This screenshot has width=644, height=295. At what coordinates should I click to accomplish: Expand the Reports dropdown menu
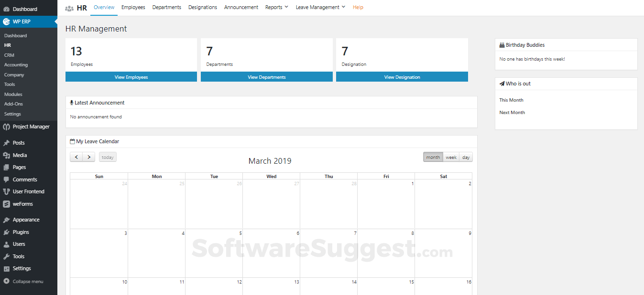276,7
